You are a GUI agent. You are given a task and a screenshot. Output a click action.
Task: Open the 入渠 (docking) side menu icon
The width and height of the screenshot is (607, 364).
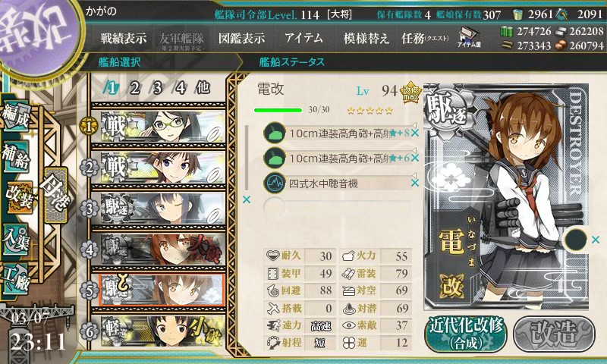16,239
